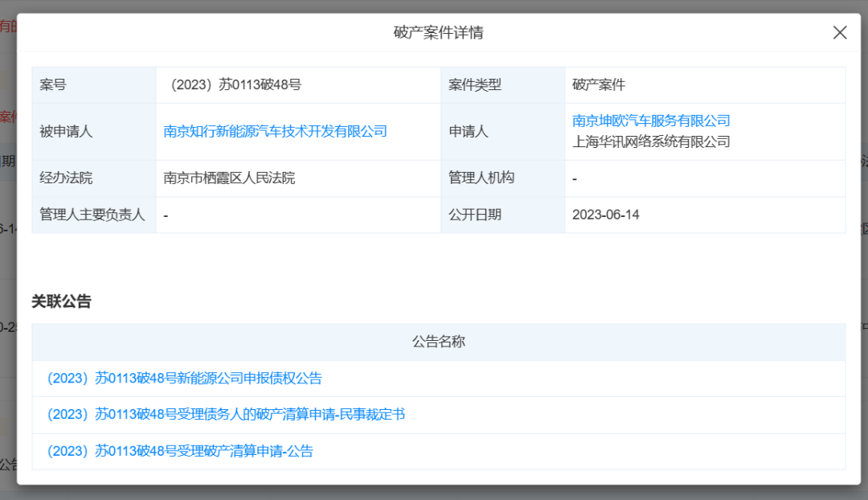The width and height of the screenshot is (868, 500).
Task: Open 受理债务人的破产清算申请-民事裁定书 announcement
Action: pos(226,414)
